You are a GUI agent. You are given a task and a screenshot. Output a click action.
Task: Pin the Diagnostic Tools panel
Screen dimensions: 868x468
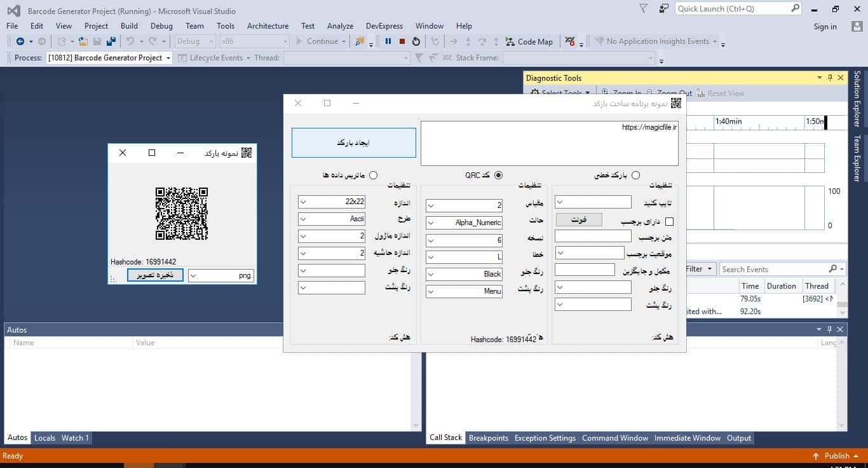point(830,78)
